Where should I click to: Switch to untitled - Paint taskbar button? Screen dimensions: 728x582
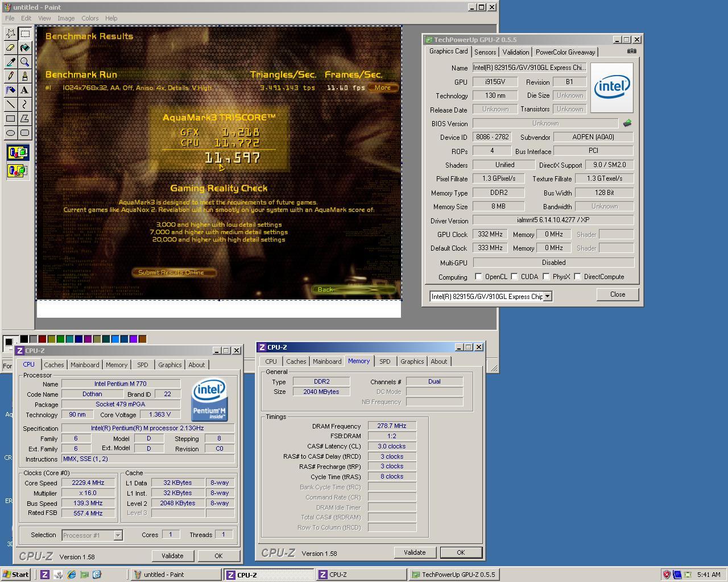coord(176,575)
